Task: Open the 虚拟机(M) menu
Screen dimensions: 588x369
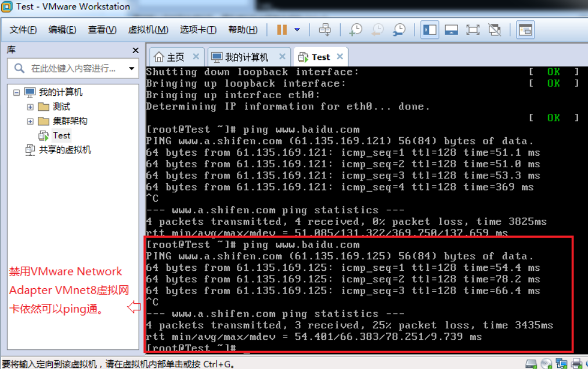Action: [x=148, y=30]
